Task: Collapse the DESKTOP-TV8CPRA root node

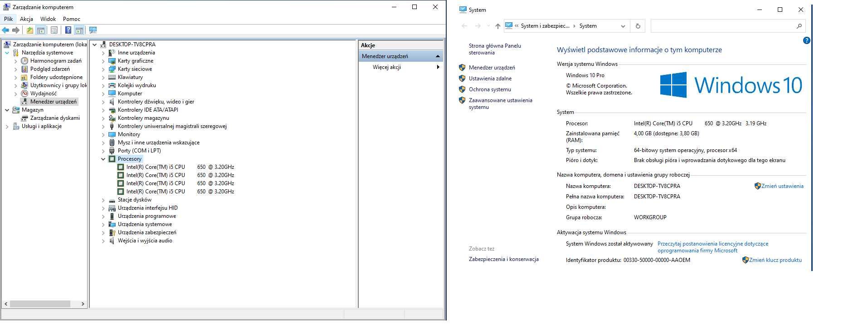Action: click(x=94, y=44)
